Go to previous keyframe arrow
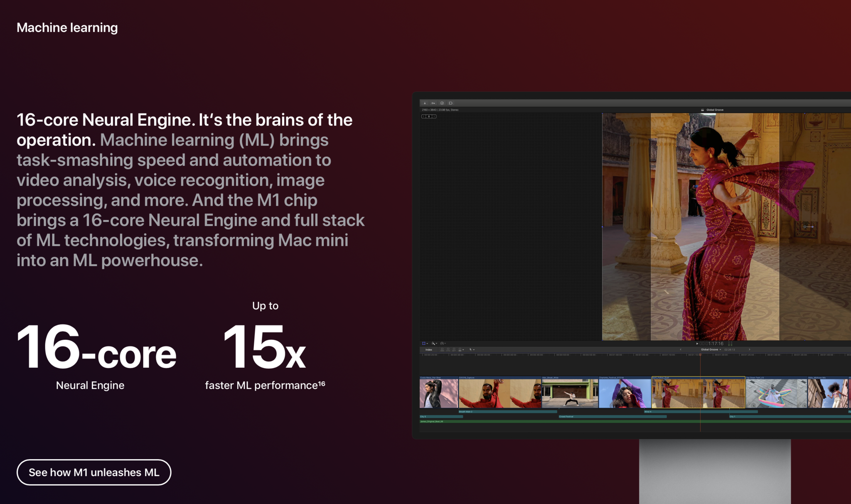Screen dimensions: 851x504 pos(423,116)
